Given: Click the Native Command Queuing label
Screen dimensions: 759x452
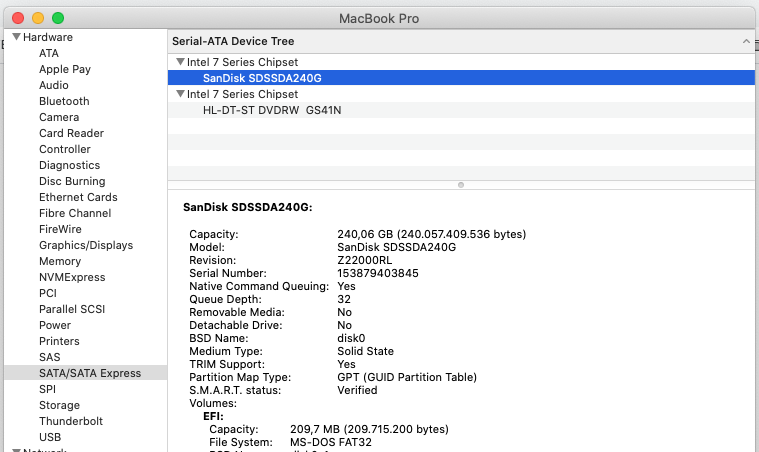Looking at the screenshot, I should tap(259, 286).
